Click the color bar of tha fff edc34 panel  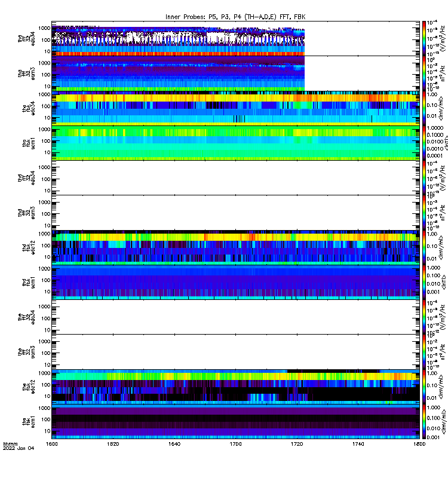click(424, 38)
